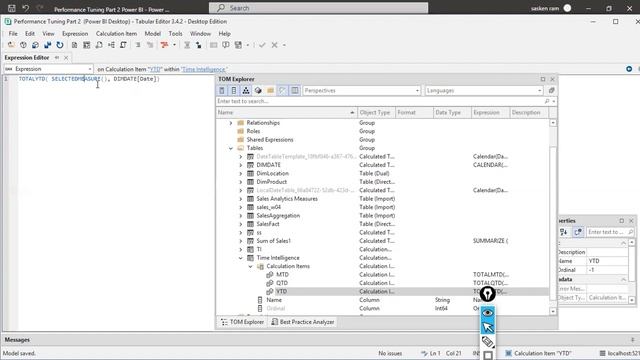The height and width of the screenshot is (360, 640).
Task: Click the refresh icon in the main toolbar
Action: click(x=60, y=45)
